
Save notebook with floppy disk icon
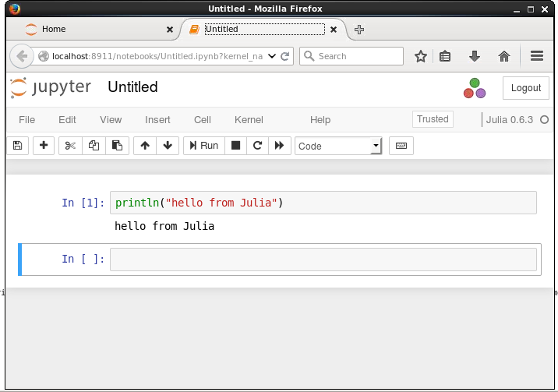(17, 146)
